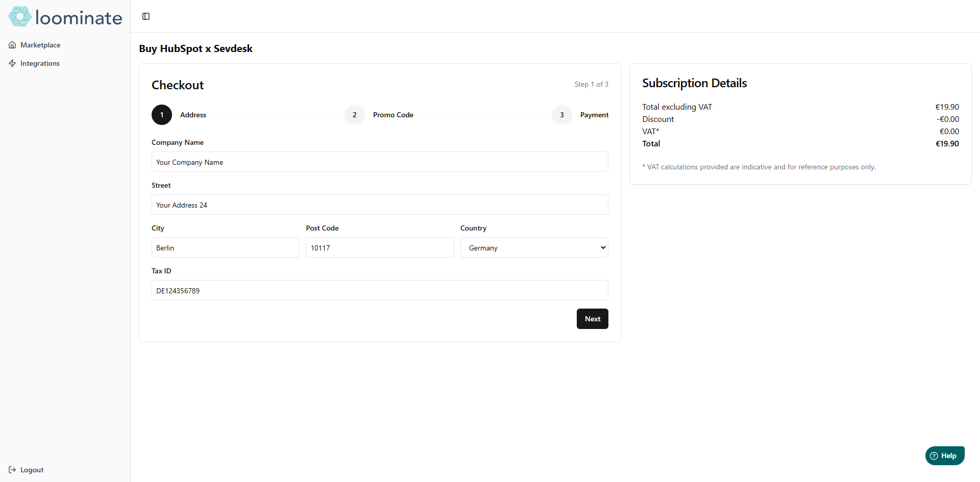Focus the Tax ID input field
The image size is (980, 482).
point(380,290)
